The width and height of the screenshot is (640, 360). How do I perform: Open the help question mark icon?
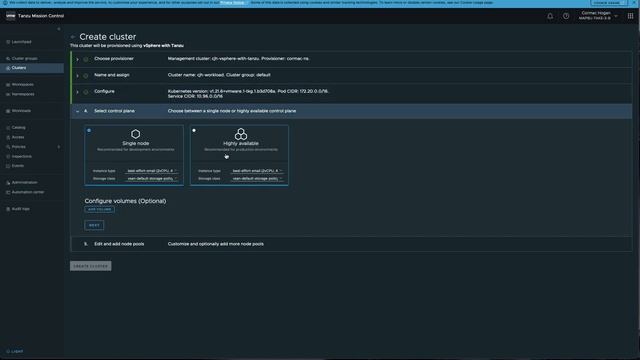pyautogui.click(x=566, y=16)
